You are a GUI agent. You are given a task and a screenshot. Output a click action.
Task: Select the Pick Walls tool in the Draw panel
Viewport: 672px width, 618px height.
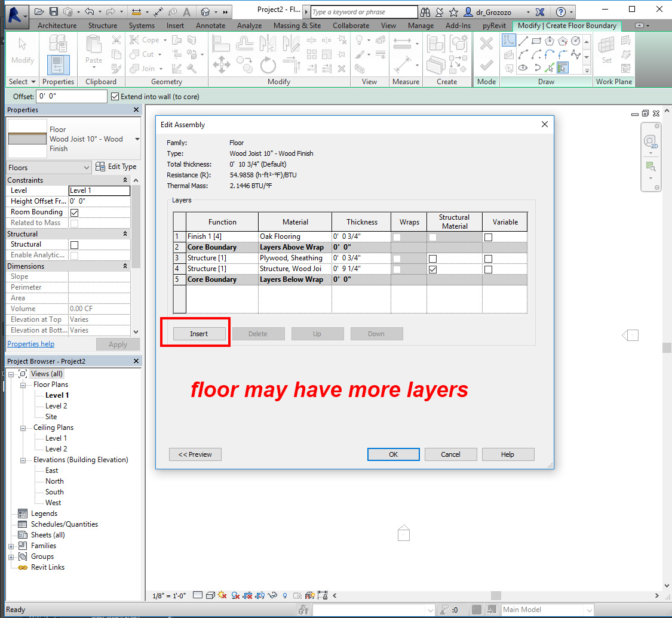coord(562,67)
